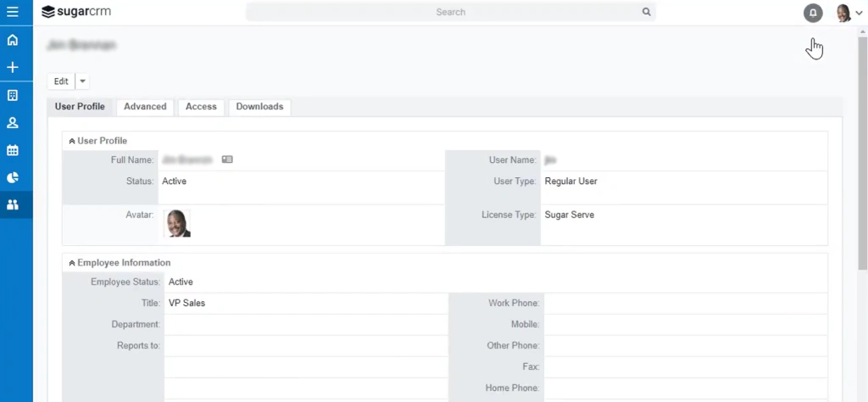Click the profile avatar photo
Image resolution: width=868 pixels, height=402 pixels.
(x=178, y=223)
